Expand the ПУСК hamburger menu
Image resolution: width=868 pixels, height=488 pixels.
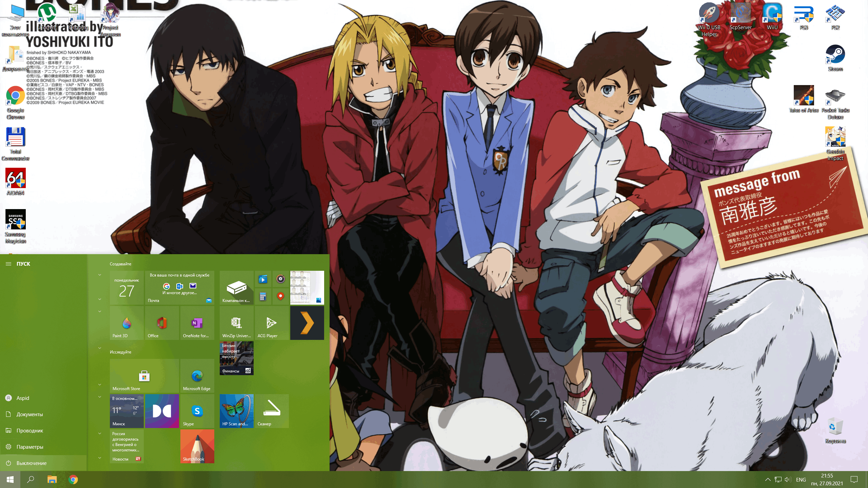[8, 264]
